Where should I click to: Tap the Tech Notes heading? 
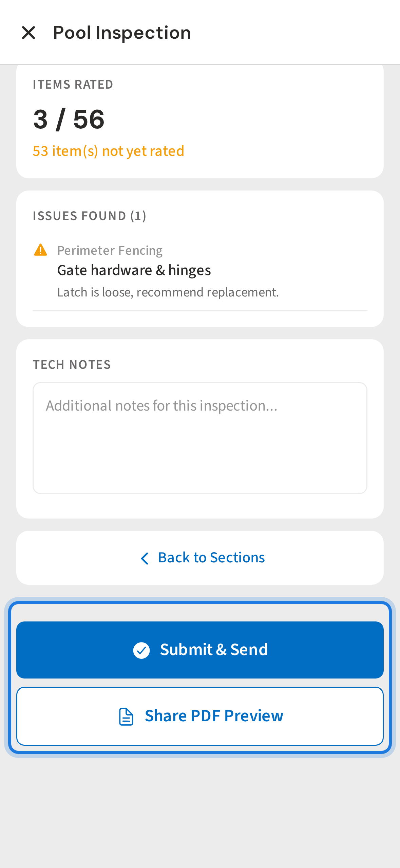pyautogui.click(x=72, y=365)
